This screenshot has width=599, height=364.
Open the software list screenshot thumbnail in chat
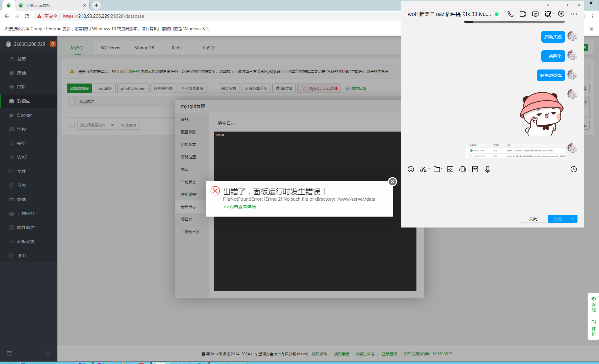point(516,151)
